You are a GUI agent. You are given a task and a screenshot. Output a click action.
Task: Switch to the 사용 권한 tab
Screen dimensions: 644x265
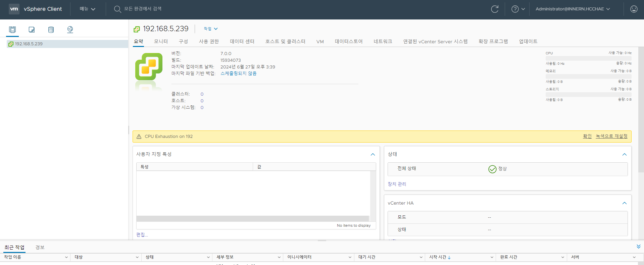pos(209,41)
